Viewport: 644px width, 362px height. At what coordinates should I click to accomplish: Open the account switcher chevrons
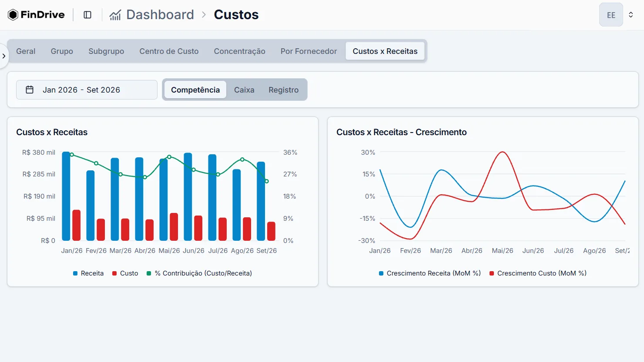pos(631,15)
